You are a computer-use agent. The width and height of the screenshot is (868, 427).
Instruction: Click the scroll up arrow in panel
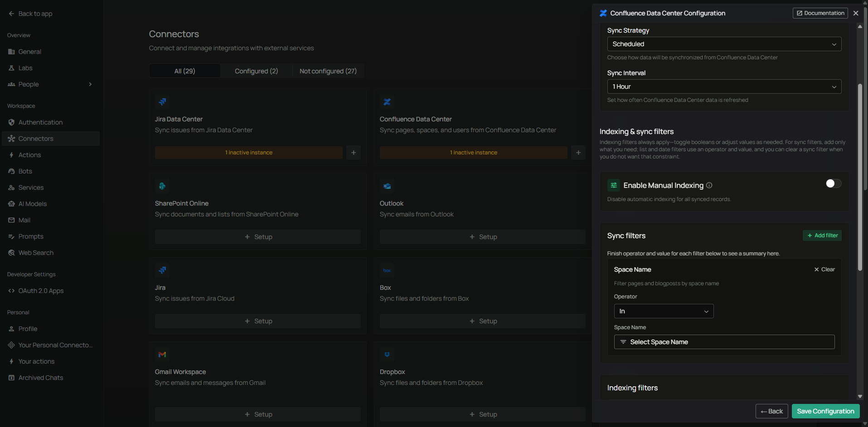click(860, 26)
